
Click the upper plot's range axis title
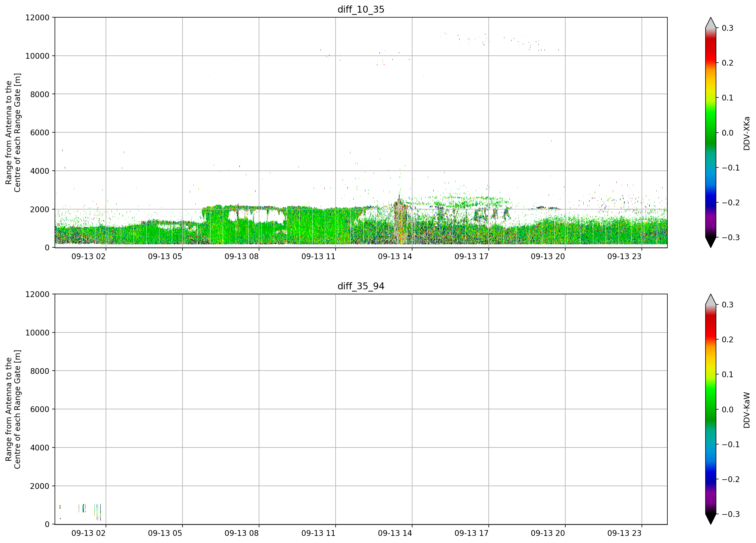point(13,133)
